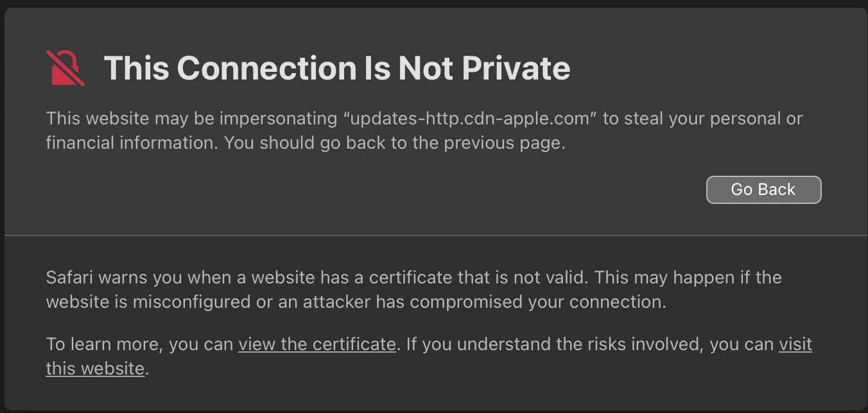Click 'You should go back to the previous page' sentence
Viewport: 868px width, 413px height.
394,142
